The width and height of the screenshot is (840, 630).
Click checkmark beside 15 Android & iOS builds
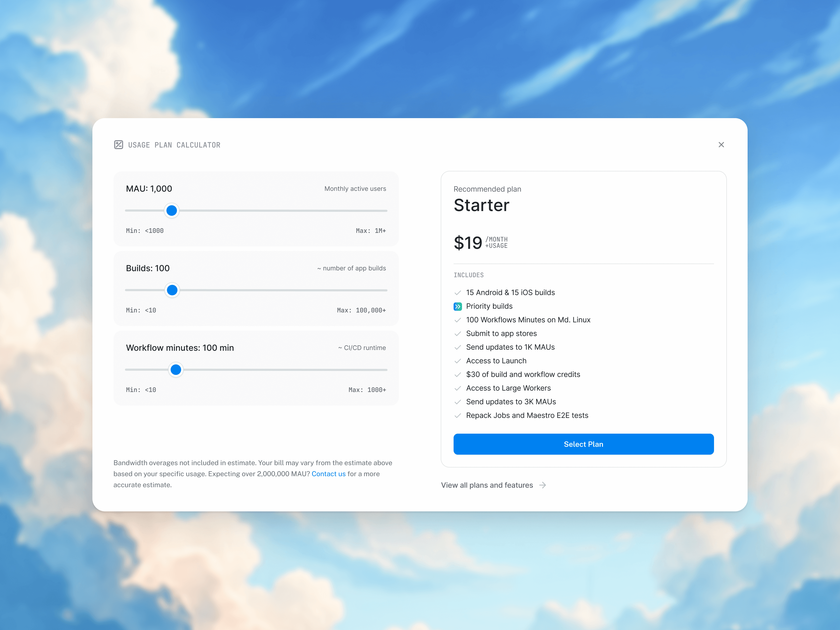tap(458, 293)
